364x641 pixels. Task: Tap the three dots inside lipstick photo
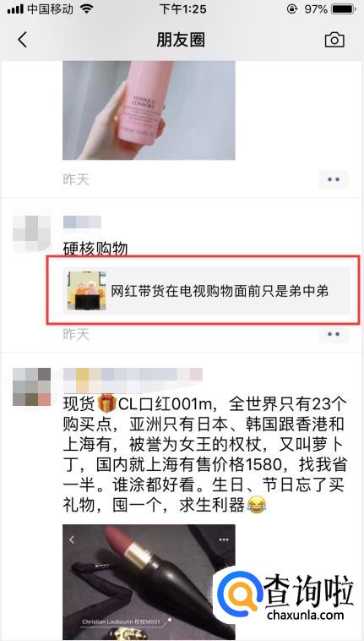224,540
